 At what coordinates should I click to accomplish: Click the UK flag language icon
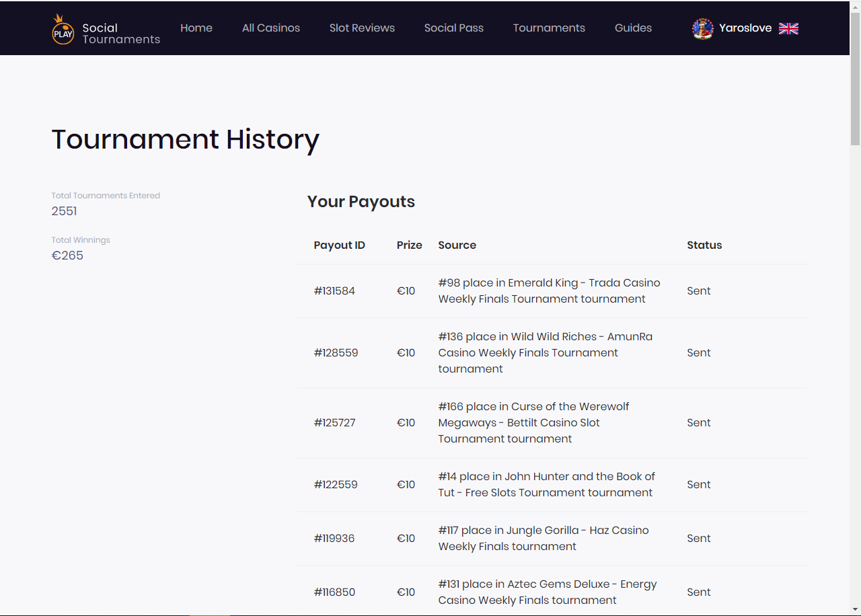(x=788, y=28)
